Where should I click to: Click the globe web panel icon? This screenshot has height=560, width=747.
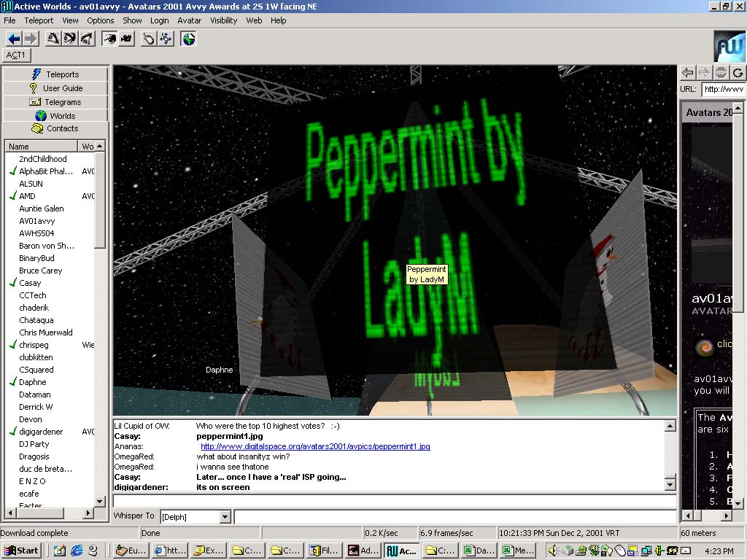pyautogui.click(x=189, y=39)
